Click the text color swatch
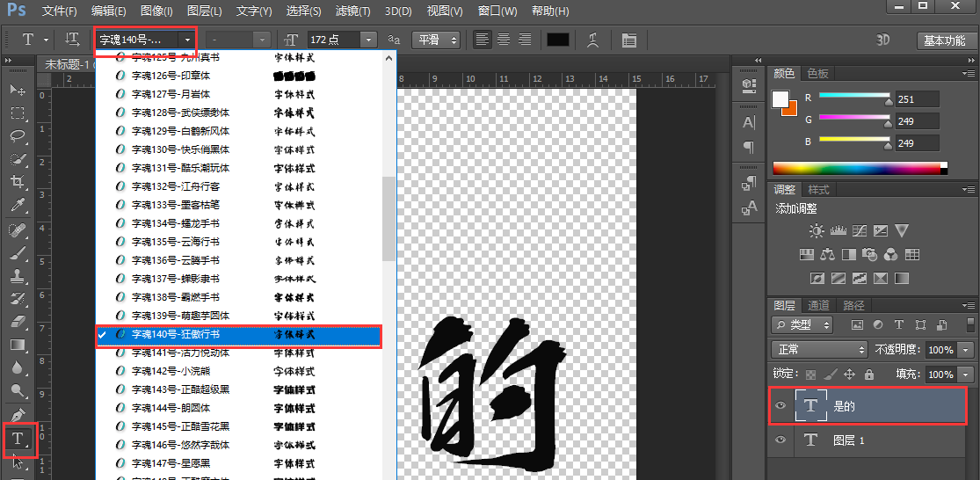Viewport: 980px width, 480px height. pos(558,40)
